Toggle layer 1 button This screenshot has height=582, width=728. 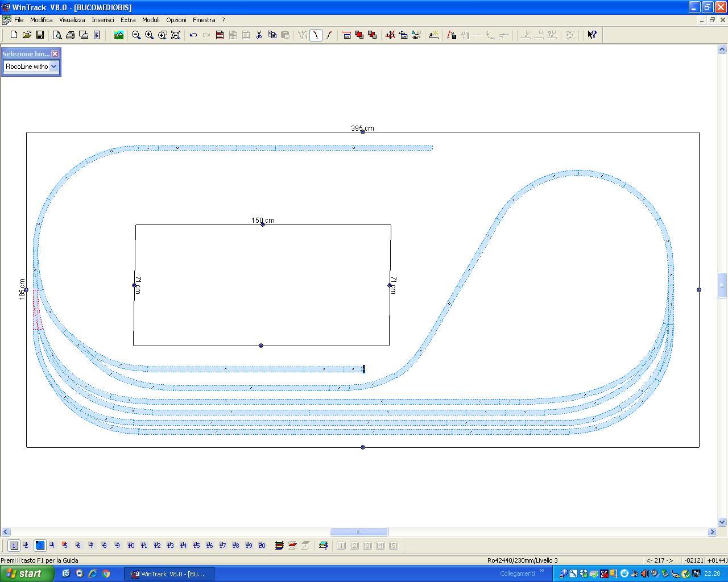point(14,545)
